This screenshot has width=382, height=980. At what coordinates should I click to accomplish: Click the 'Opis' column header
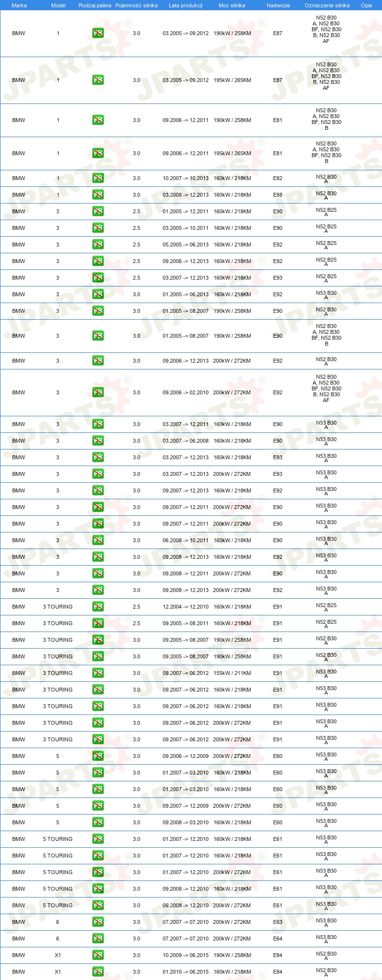[366, 5]
